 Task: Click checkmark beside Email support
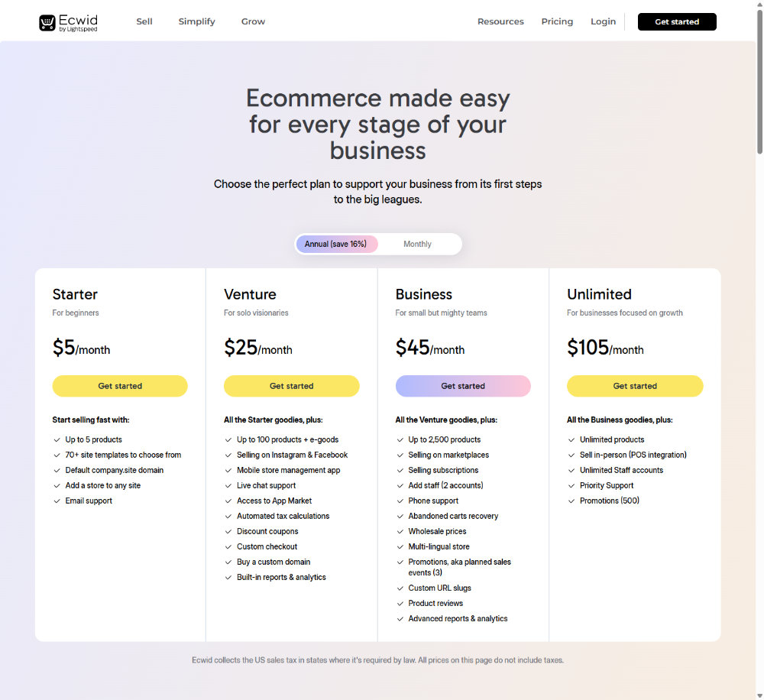coord(57,501)
